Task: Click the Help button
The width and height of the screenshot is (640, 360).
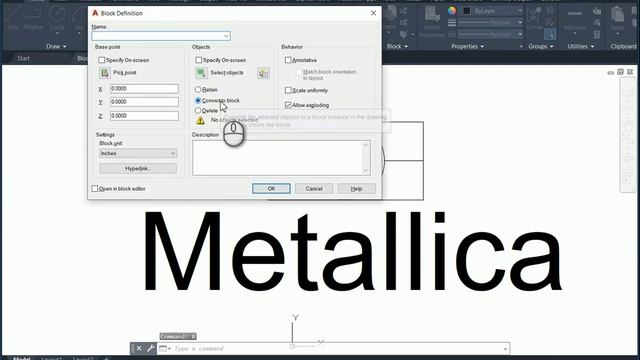Action: (x=356, y=189)
